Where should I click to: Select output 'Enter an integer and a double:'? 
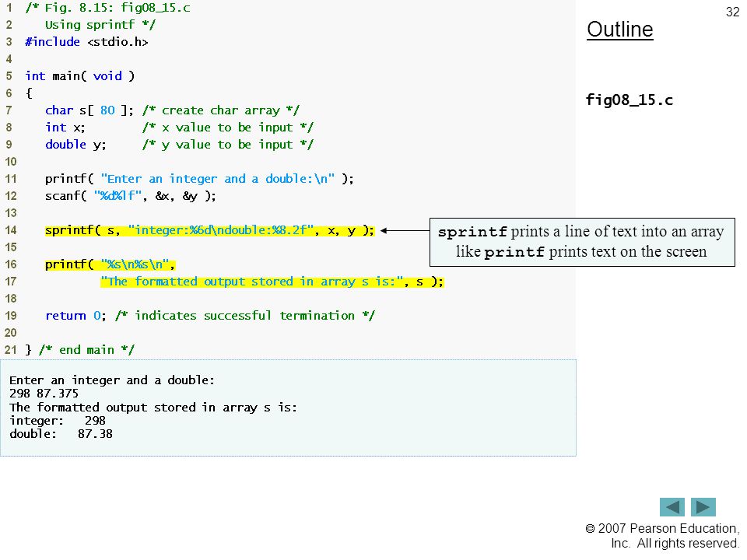point(112,380)
